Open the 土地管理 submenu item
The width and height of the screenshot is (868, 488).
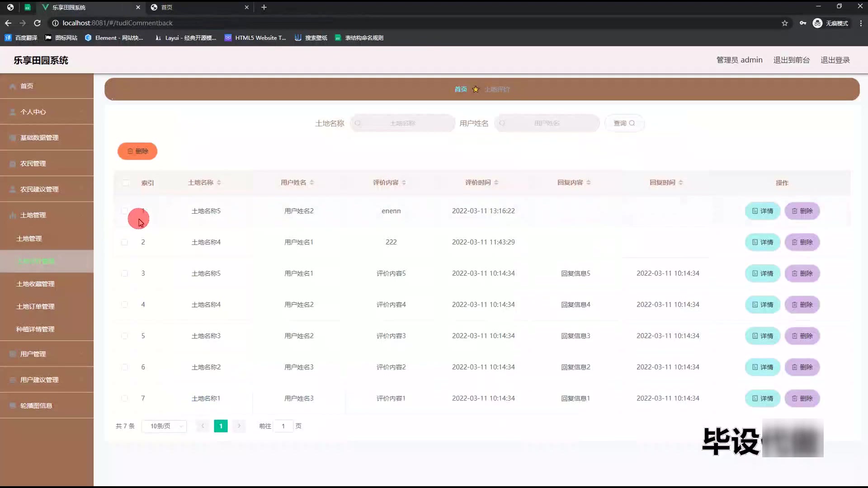pos(47,239)
